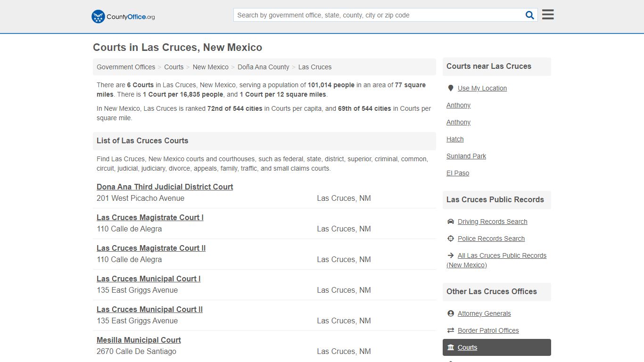Open Las Cruces Municipal Court I

click(x=149, y=279)
